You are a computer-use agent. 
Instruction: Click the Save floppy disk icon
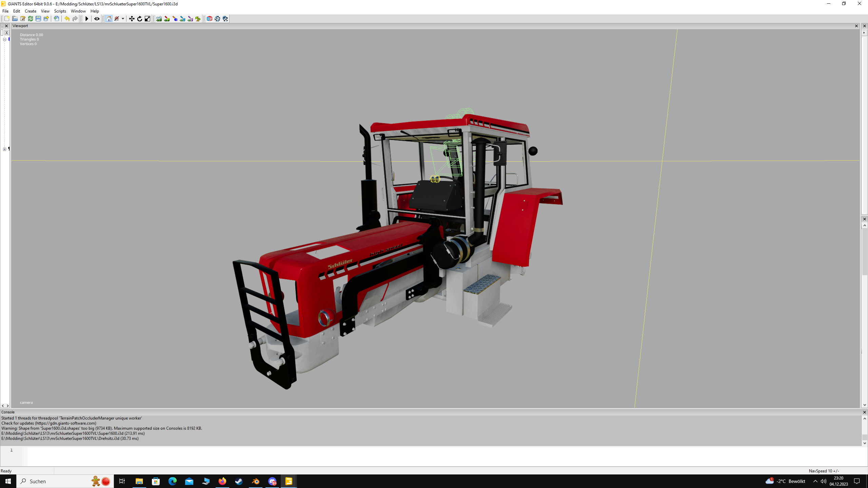click(x=38, y=19)
